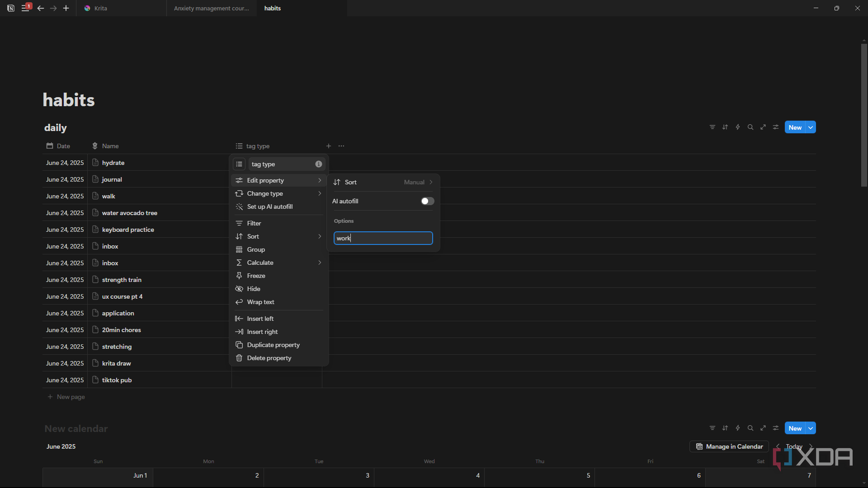This screenshot has height=488, width=868.
Task: Go forward with the right arrow
Action: coord(53,8)
